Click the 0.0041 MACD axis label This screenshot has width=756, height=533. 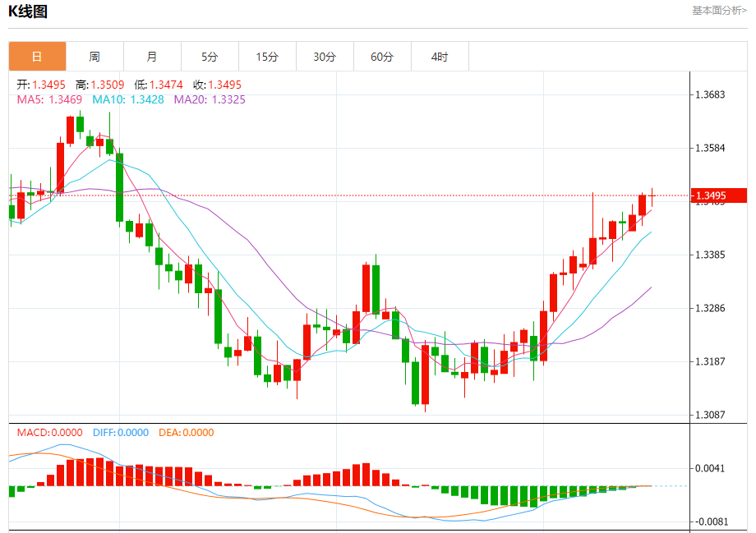pos(710,468)
